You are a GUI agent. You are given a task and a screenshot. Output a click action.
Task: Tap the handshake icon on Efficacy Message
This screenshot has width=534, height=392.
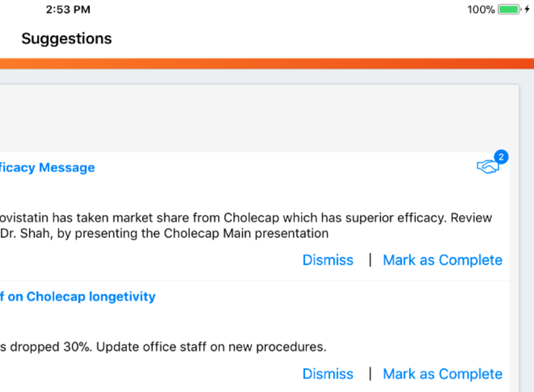(487, 167)
